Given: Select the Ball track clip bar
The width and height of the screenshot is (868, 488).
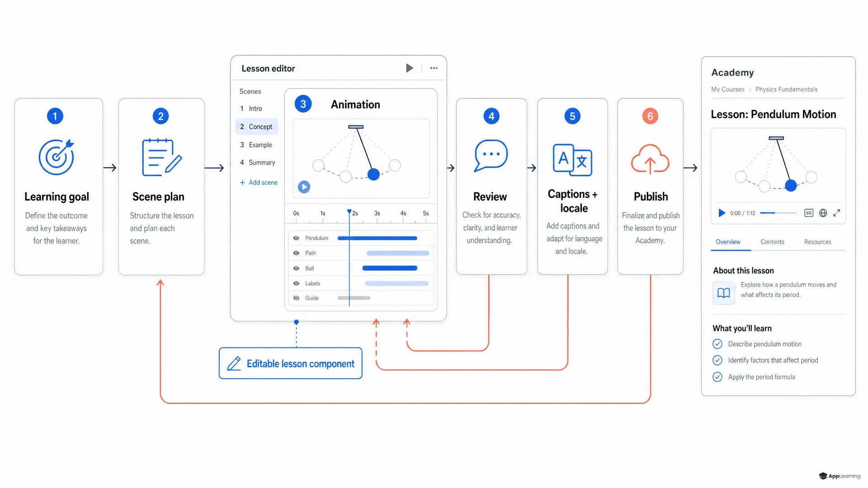Looking at the screenshot, I should click(390, 268).
